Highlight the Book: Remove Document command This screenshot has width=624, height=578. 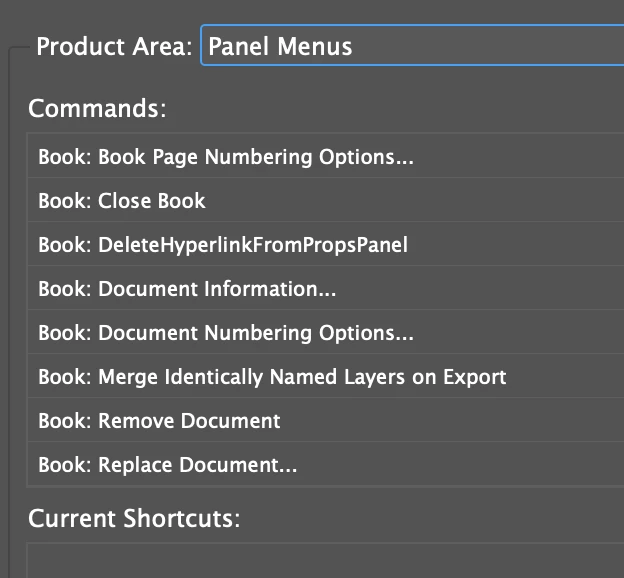(326, 420)
